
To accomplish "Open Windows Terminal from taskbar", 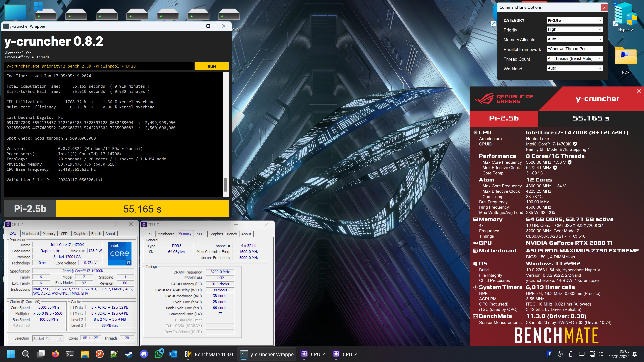I will (x=70, y=354).
